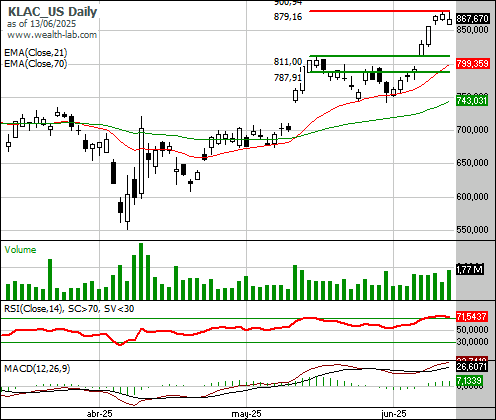The width and height of the screenshot is (496, 420).
Task: Click the 50,0000 RSI axis label
Action: tap(473, 329)
